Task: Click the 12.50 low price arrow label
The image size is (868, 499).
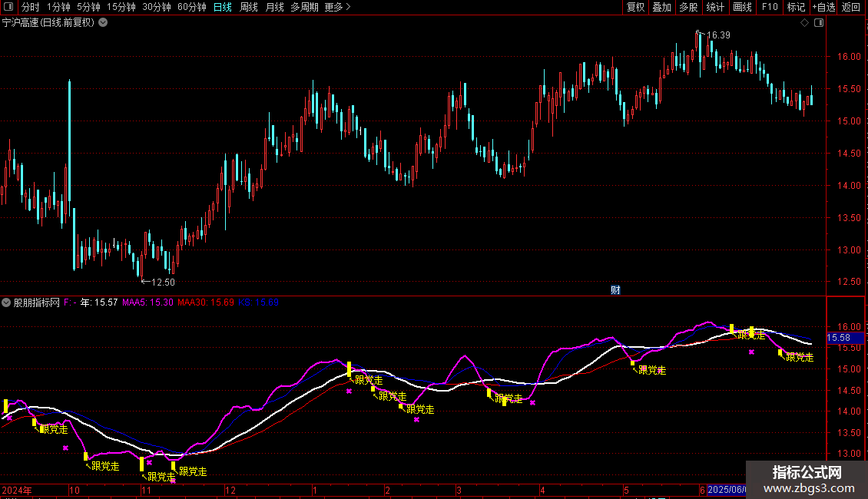Action: coord(157,283)
